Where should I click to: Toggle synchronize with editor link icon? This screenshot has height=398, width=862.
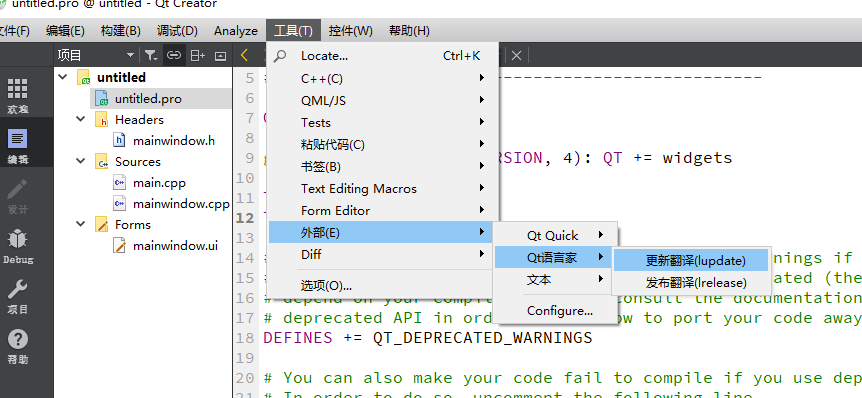click(174, 55)
